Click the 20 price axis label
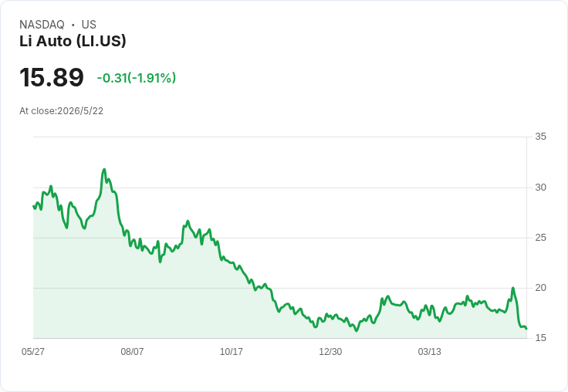This screenshot has width=568, height=392. click(540, 288)
